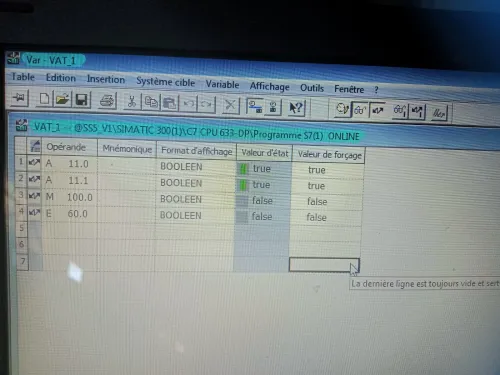Click the update monitor values once icon
The width and height of the screenshot is (500, 375).
[x=399, y=111]
